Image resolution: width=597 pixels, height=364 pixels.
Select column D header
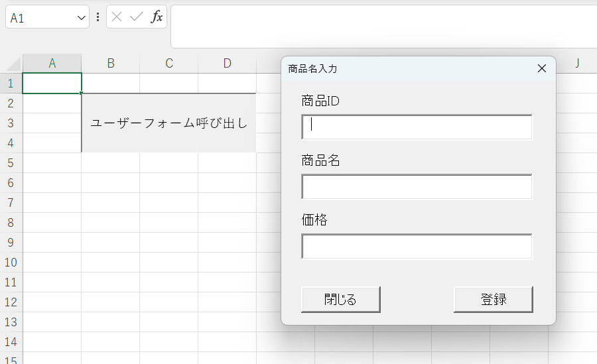(228, 63)
